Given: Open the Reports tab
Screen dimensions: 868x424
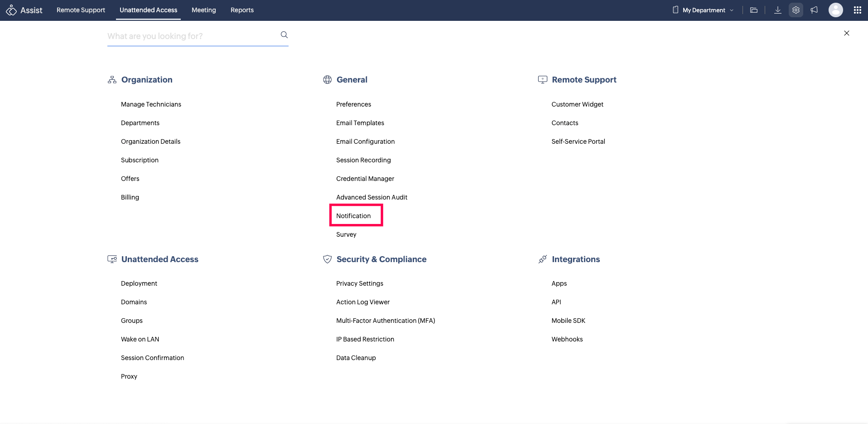Looking at the screenshot, I should [242, 10].
